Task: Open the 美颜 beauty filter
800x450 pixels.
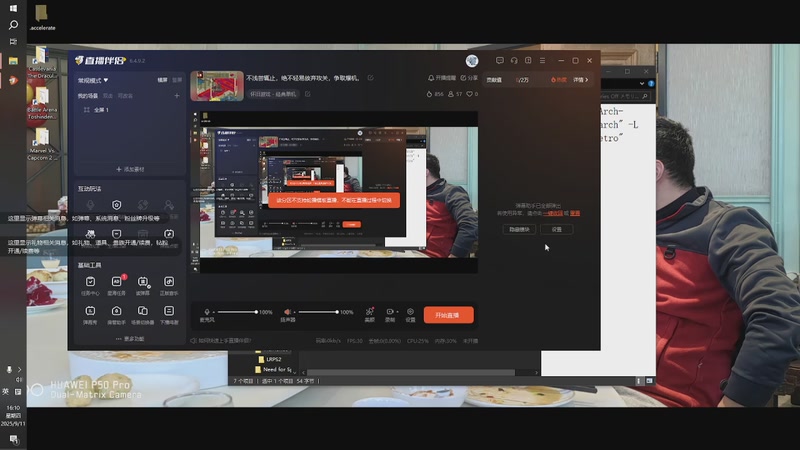Action: click(369, 314)
